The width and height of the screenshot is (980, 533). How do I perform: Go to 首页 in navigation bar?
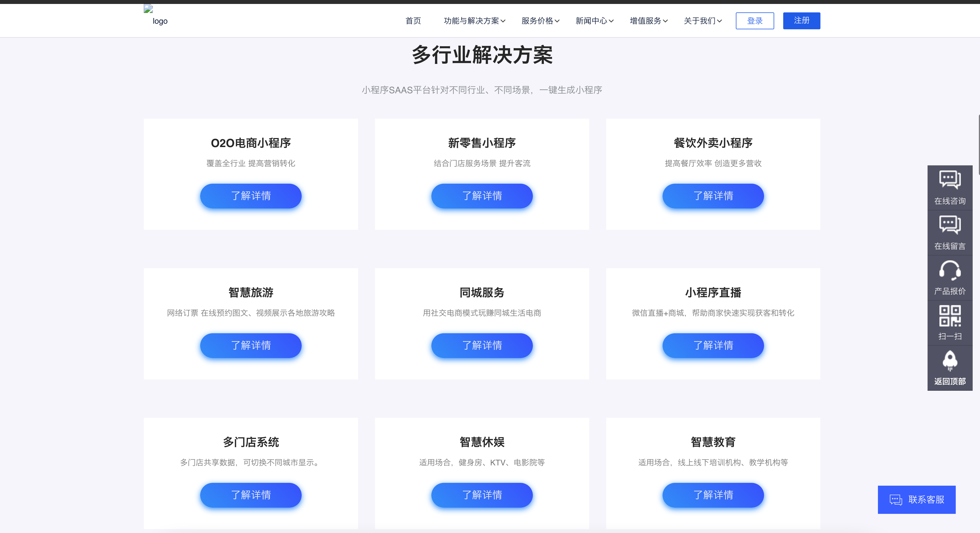[413, 21]
